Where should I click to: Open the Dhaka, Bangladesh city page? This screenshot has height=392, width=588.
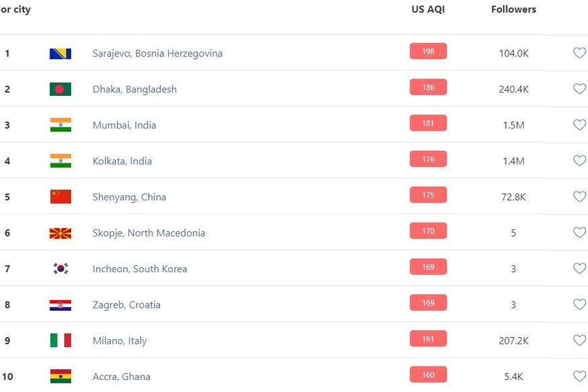[135, 89]
